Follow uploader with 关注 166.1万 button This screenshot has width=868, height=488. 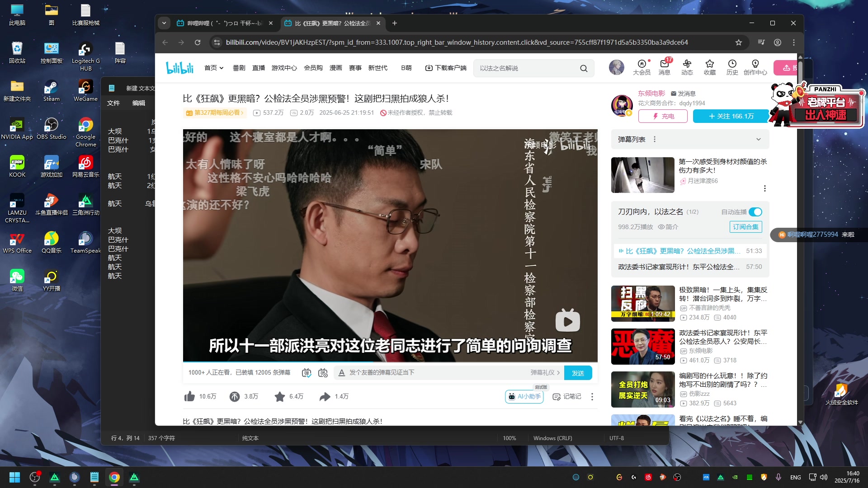[x=731, y=116]
